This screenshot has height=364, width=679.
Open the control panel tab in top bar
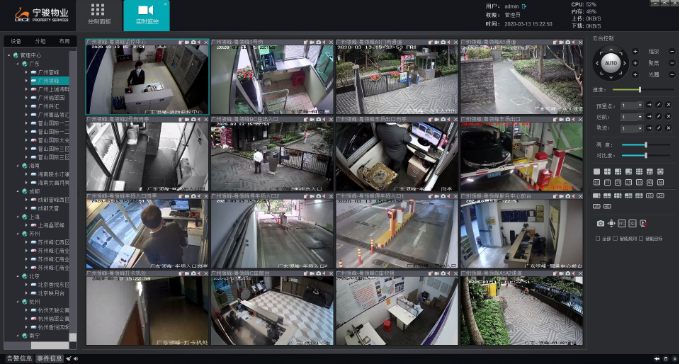click(99, 14)
